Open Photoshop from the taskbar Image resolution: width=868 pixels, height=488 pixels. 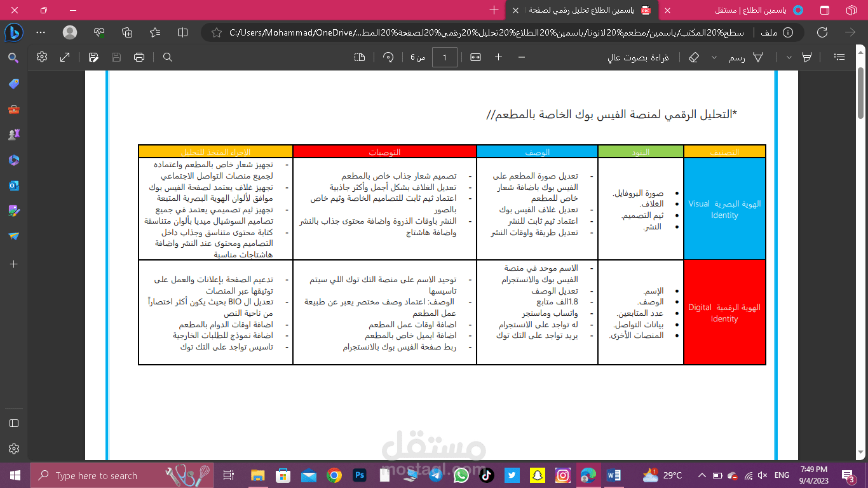point(359,475)
